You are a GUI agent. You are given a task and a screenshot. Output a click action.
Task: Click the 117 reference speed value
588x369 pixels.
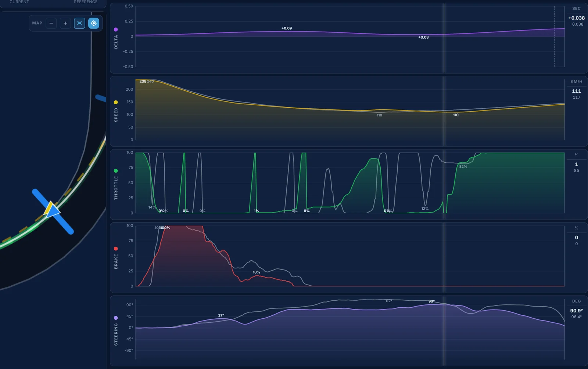click(576, 98)
